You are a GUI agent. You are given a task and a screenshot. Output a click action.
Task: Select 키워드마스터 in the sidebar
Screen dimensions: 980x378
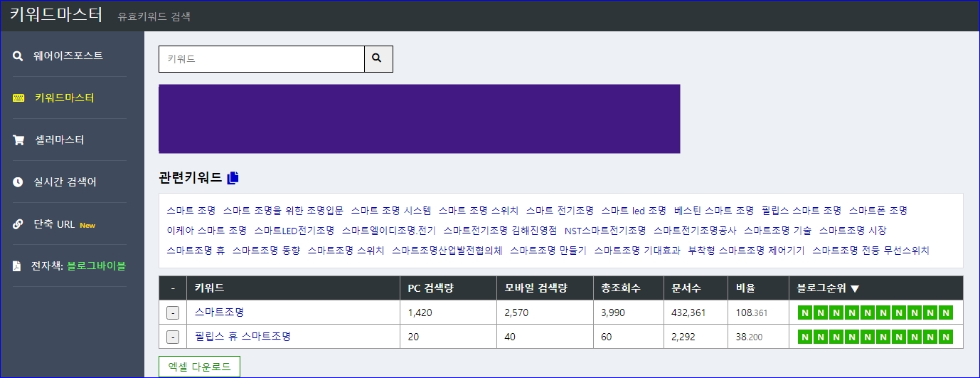65,98
